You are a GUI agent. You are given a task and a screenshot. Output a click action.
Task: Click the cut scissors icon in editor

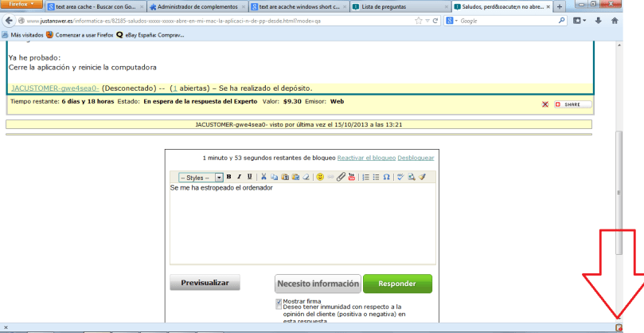point(263,177)
